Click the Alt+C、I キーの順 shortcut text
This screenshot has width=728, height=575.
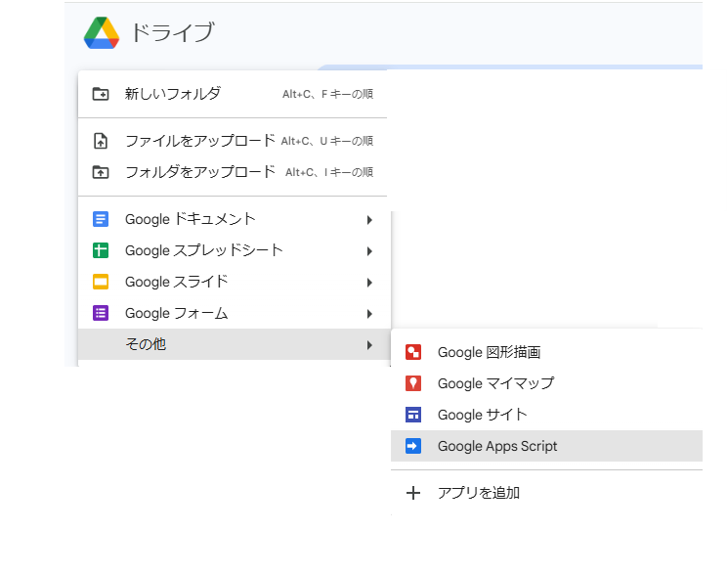(329, 172)
